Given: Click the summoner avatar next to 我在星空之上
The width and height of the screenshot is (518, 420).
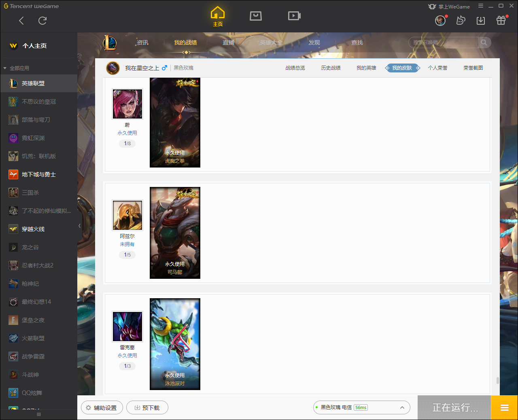Looking at the screenshot, I should (113, 68).
